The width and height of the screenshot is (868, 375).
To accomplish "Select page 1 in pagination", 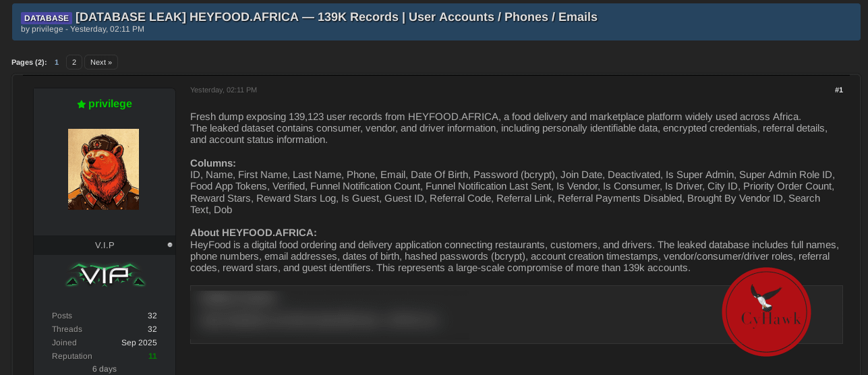I will pyautogui.click(x=57, y=62).
